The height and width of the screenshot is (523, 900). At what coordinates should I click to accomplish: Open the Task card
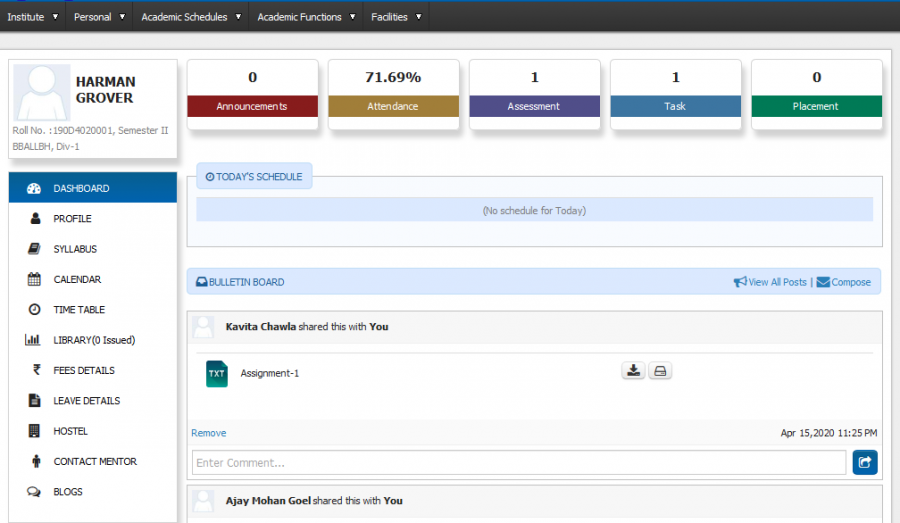pos(676,95)
